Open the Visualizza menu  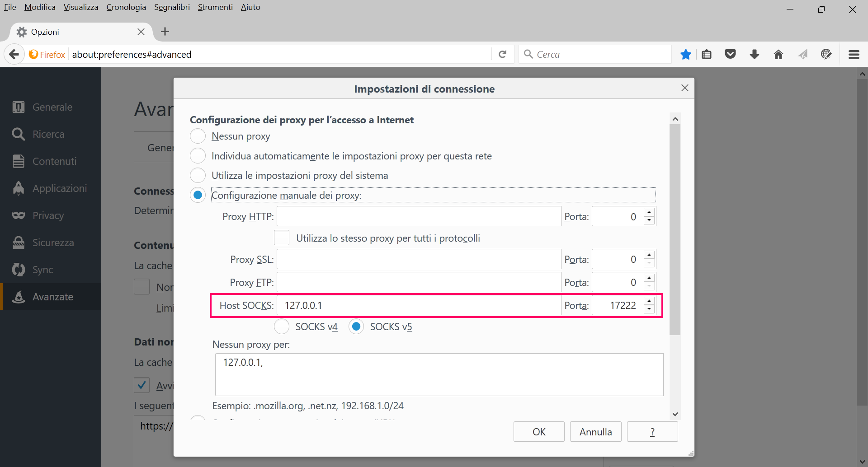click(x=81, y=7)
